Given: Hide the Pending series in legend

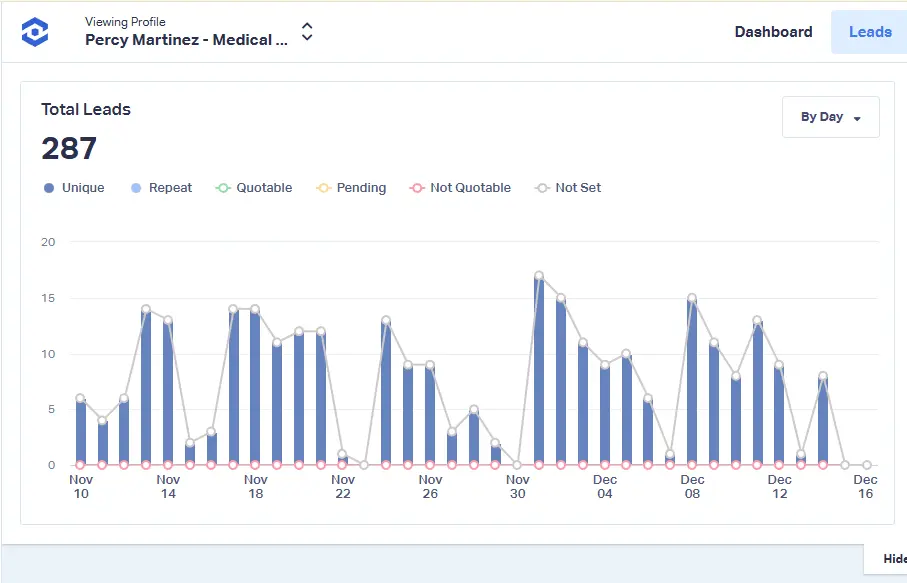Looking at the screenshot, I should [361, 188].
